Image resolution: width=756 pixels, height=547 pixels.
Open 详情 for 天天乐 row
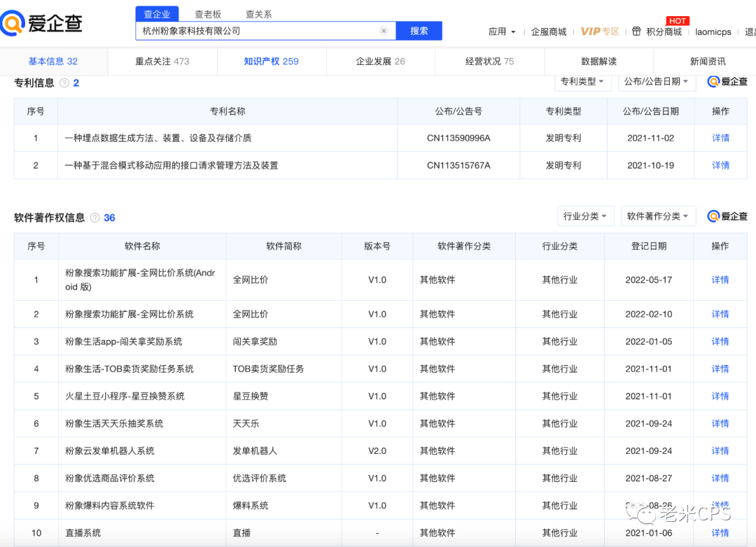(720, 424)
